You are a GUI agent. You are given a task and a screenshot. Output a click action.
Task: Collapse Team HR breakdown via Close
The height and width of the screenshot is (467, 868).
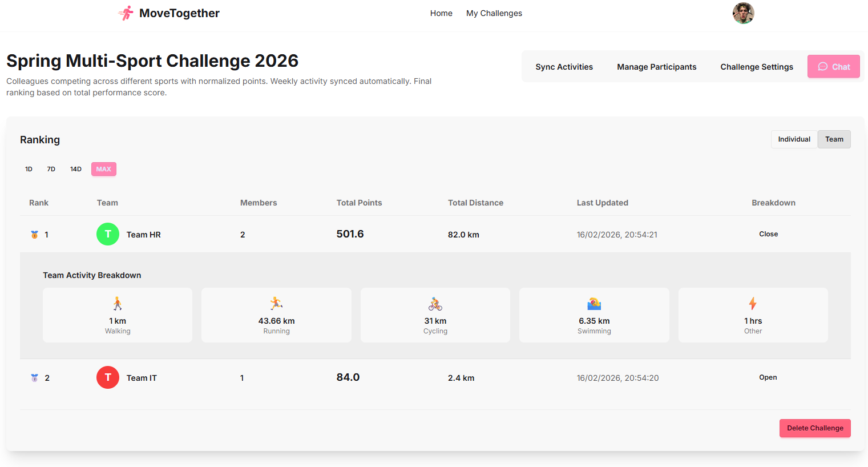768,234
